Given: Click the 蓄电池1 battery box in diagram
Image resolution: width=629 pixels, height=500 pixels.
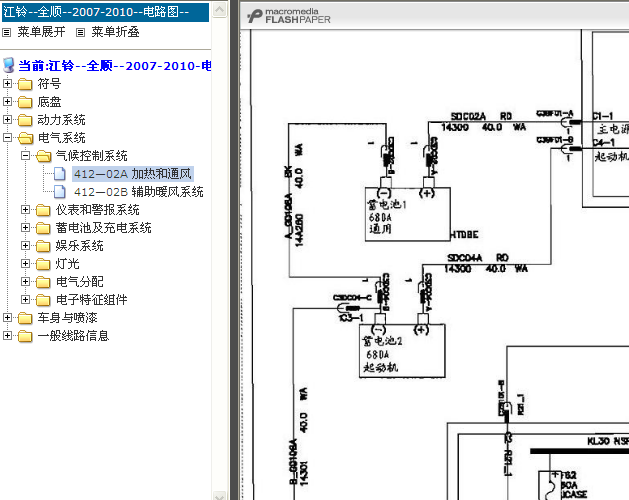Looking at the screenshot, I should (408, 214).
